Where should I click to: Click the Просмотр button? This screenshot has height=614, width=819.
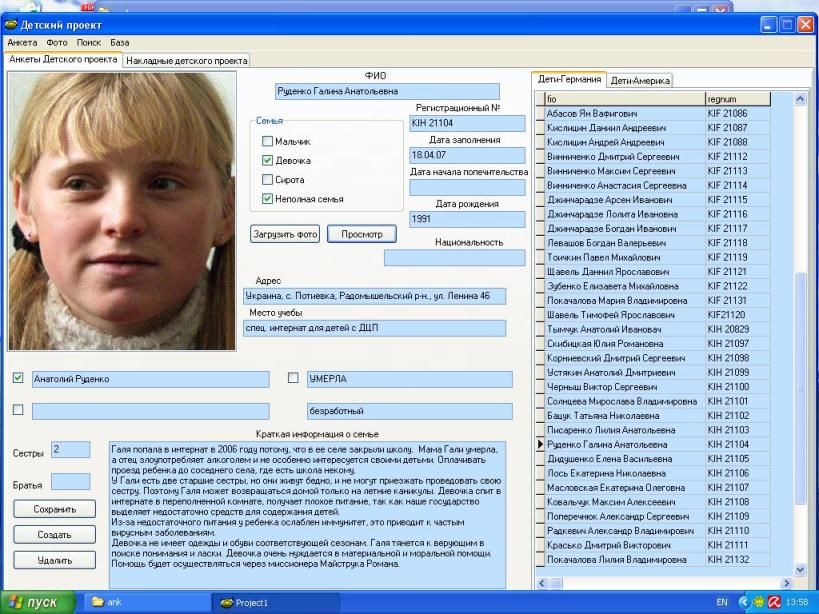pyautogui.click(x=362, y=234)
